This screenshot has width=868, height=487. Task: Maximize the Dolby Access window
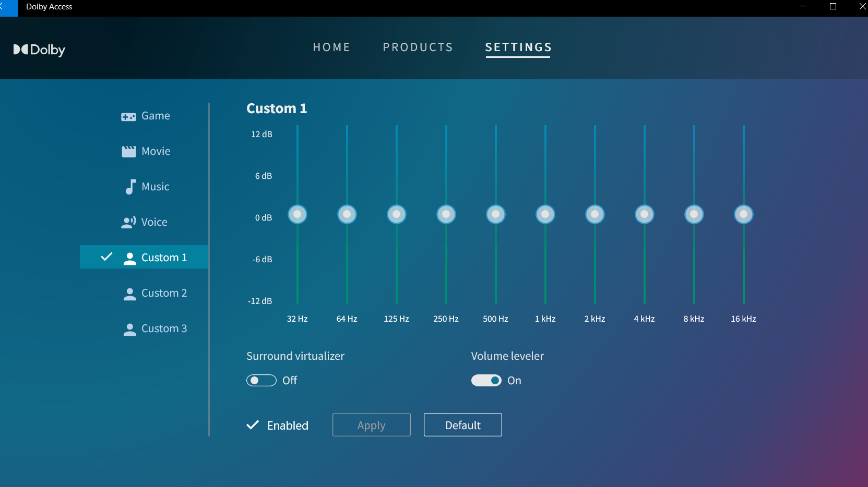[x=833, y=6]
